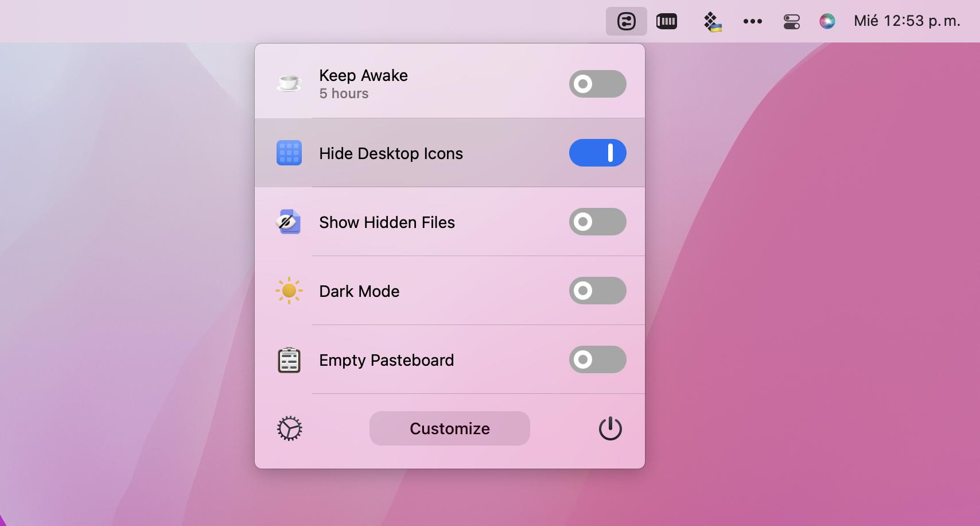Switch on the Dark Mode toggle

(597, 291)
